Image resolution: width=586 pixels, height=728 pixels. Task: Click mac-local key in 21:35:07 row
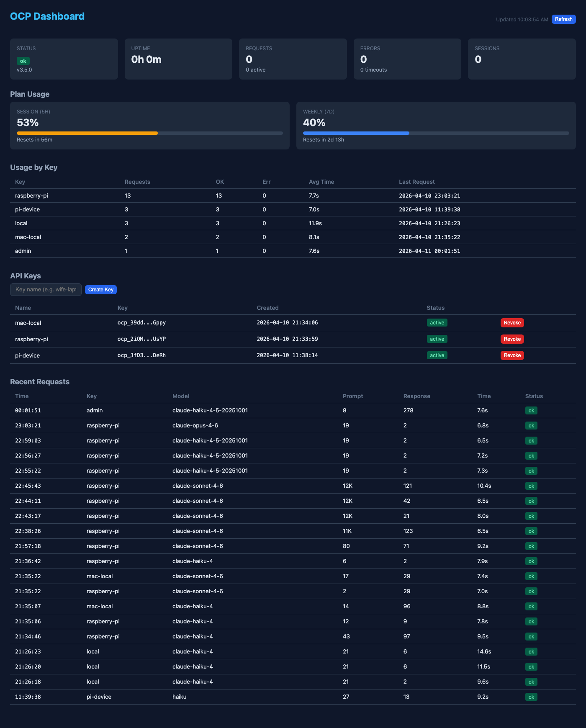[100, 607]
